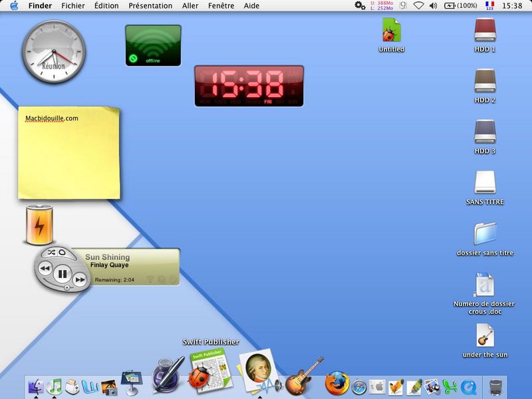The image size is (532, 399).
Task: Click the Réunion analog clock widget
Action: (x=54, y=52)
